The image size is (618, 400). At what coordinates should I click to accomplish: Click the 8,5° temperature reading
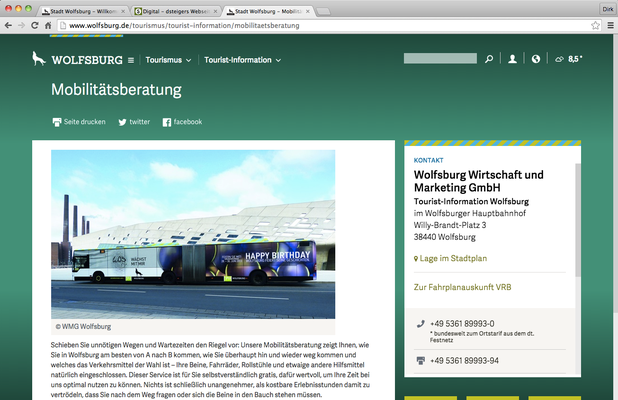[575, 59]
